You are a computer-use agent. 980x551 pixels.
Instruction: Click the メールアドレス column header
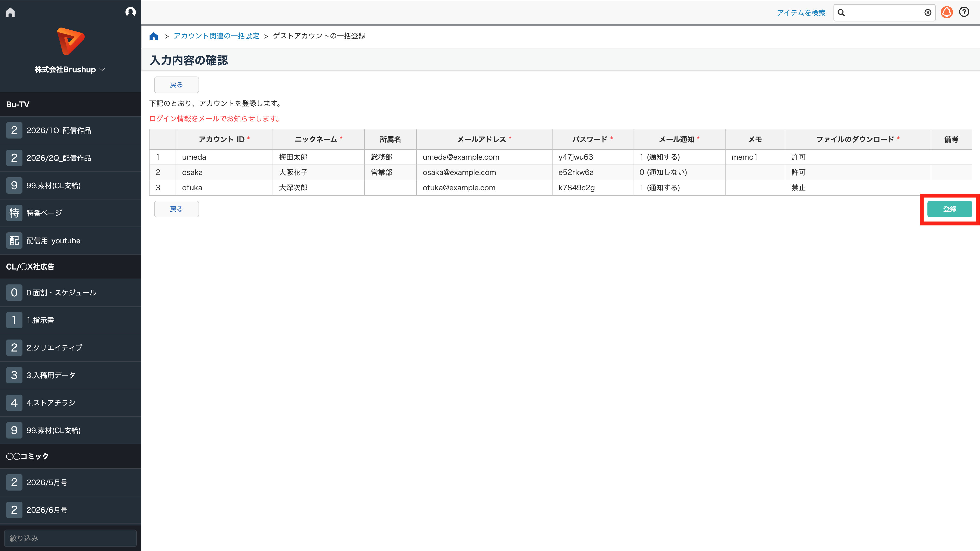(x=484, y=139)
